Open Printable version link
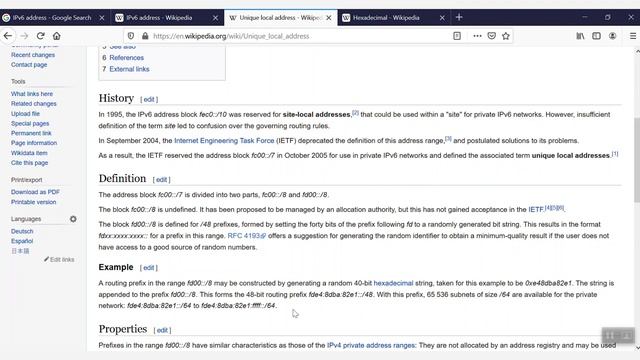 tap(33, 202)
